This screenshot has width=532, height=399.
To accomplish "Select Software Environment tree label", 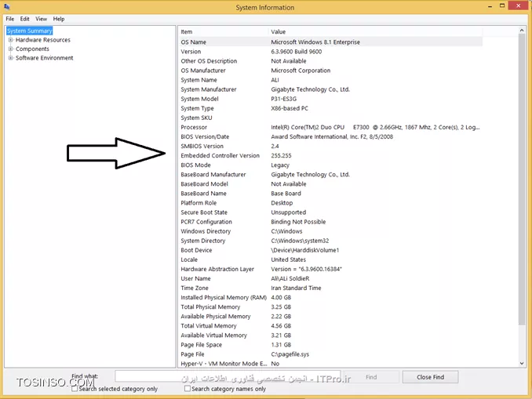I will click(45, 58).
